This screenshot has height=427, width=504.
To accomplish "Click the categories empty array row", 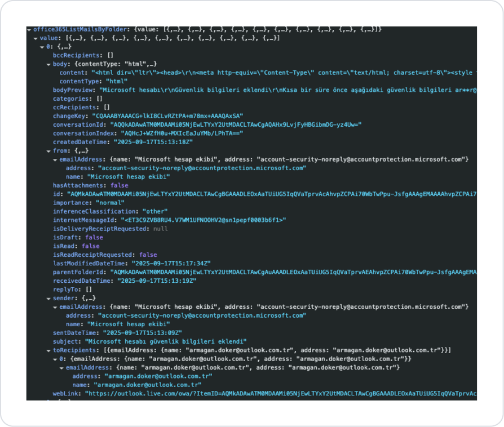I will coord(77,99).
